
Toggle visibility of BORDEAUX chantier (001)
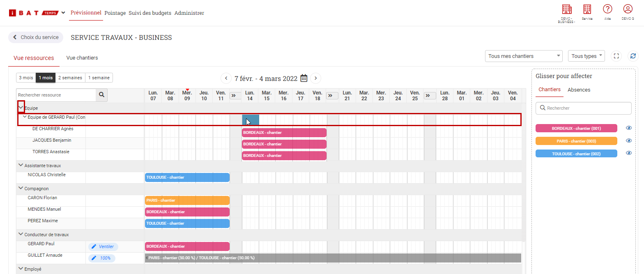[628, 128]
